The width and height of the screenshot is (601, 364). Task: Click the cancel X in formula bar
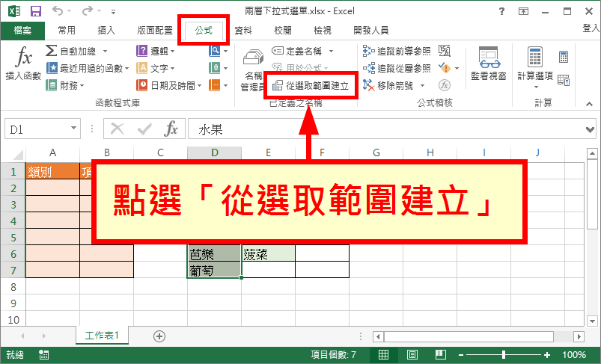(x=117, y=129)
